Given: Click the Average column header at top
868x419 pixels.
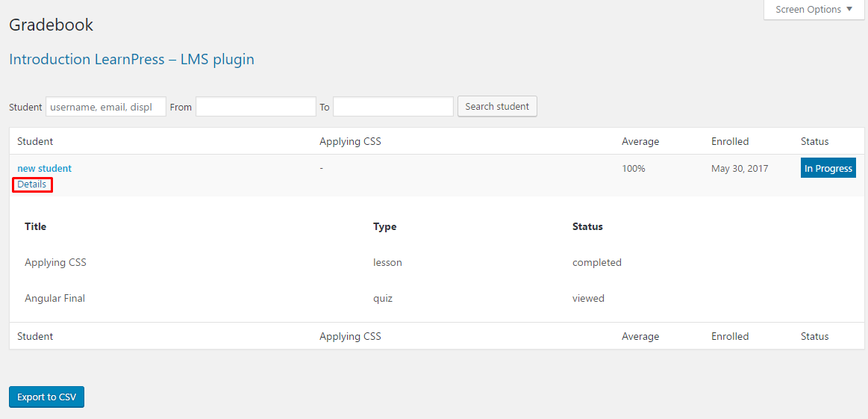Looking at the screenshot, I should coord(640,141).
